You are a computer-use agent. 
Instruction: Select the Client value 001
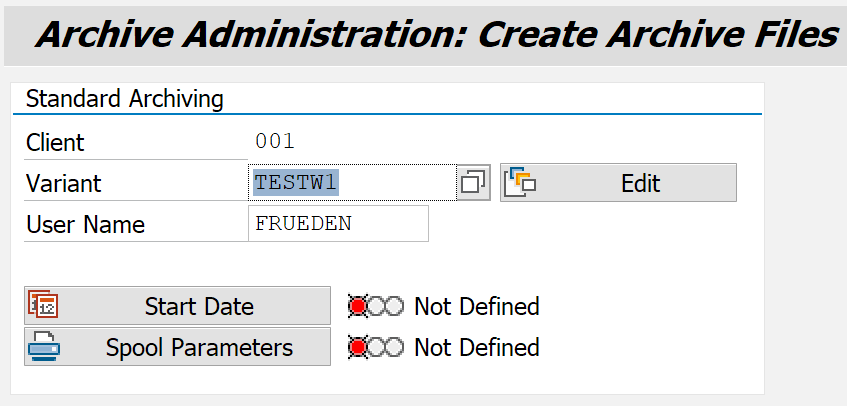click(275, 142)
